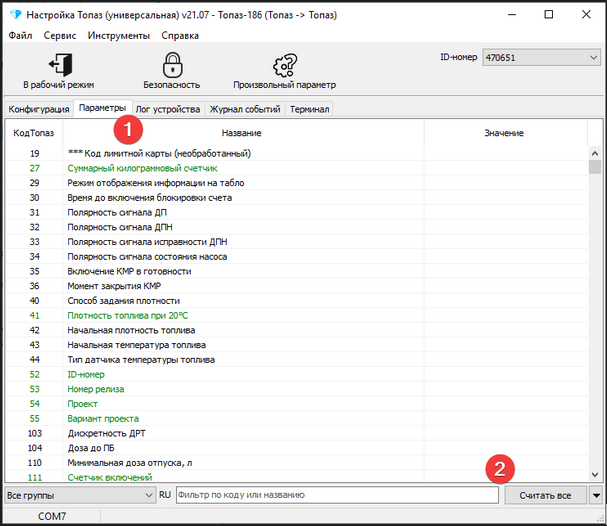Switch to the Терминал tab
607x526 pixels.
(310, 109)
